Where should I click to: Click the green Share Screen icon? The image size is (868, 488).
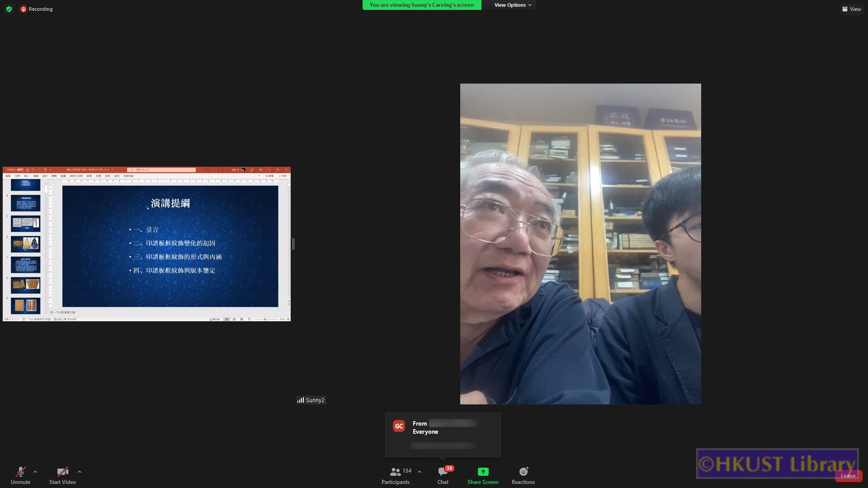pyautogui.click(x=483, y=472)
